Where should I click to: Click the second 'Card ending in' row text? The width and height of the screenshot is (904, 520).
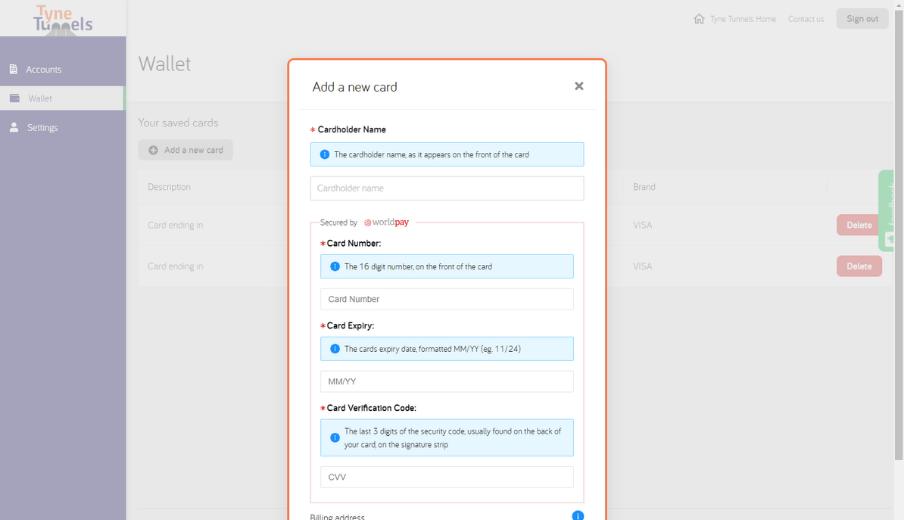tap(175, 266)
